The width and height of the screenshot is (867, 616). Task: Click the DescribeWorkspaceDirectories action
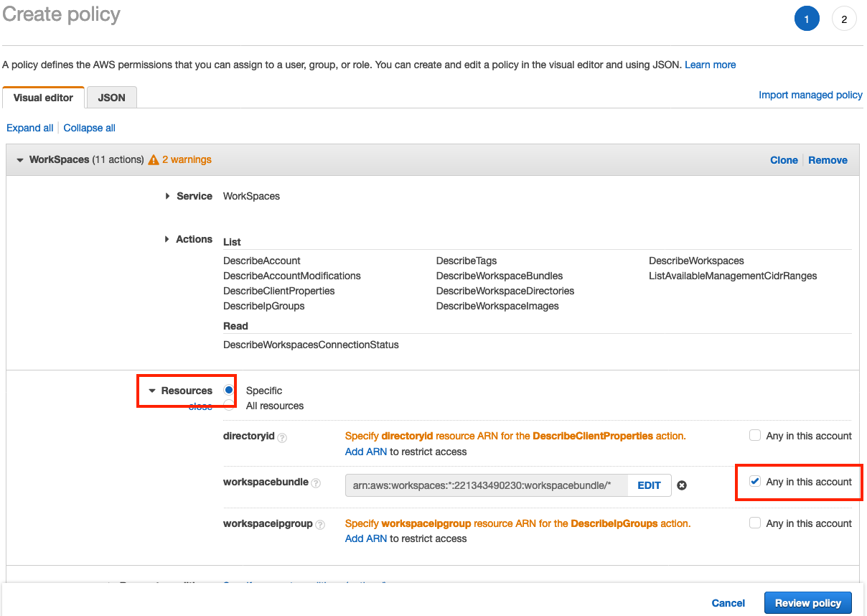[x=505, y=291]
